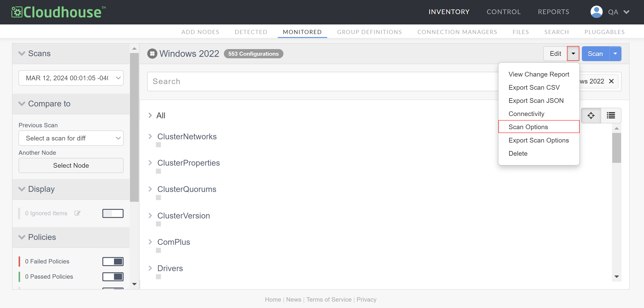
Task: Tick the Drivers checkbox square
Action: coord(158,276)
